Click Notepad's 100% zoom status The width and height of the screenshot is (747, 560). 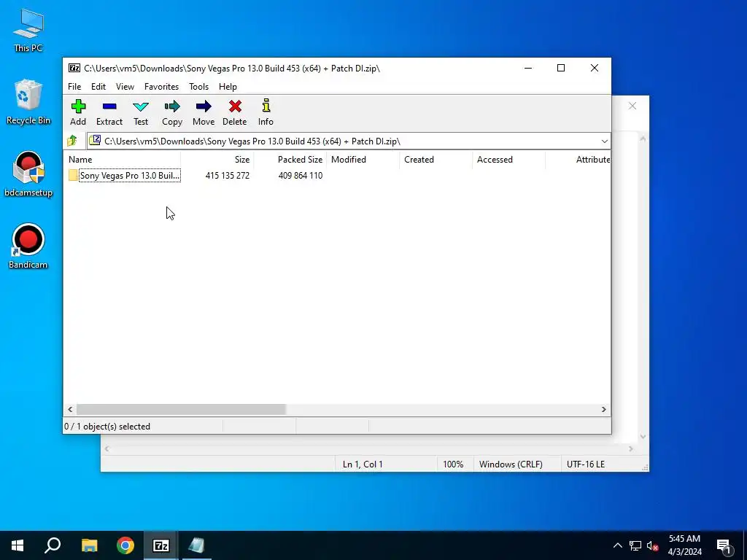point(453,464)
